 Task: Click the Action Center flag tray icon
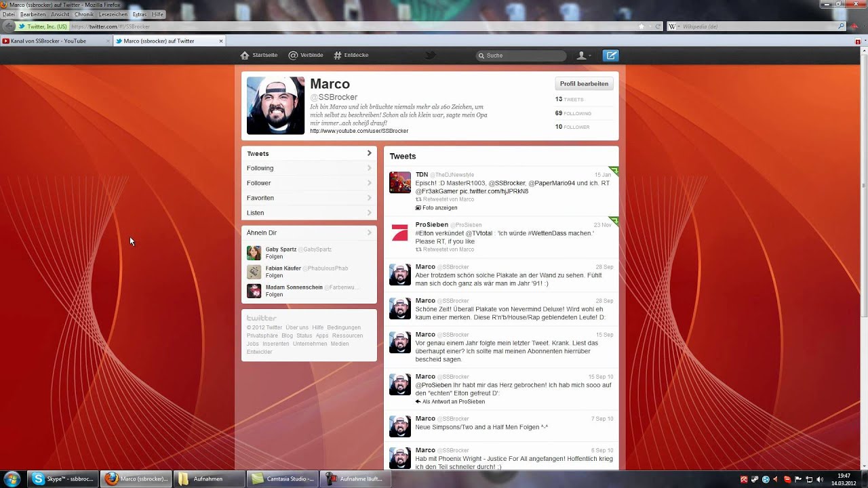(798, 479)
